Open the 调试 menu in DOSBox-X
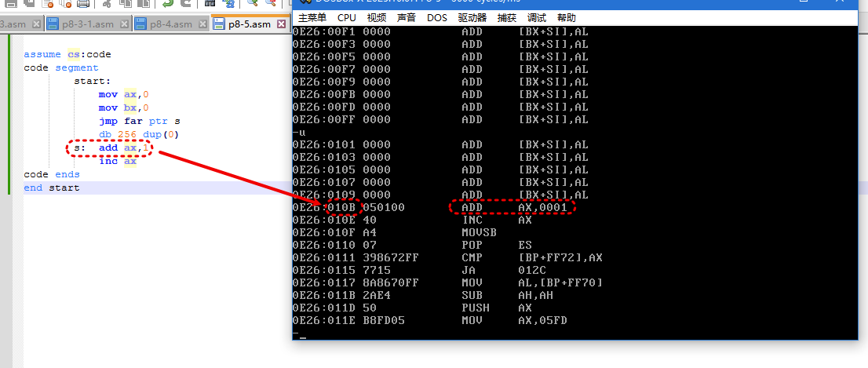 536,18
